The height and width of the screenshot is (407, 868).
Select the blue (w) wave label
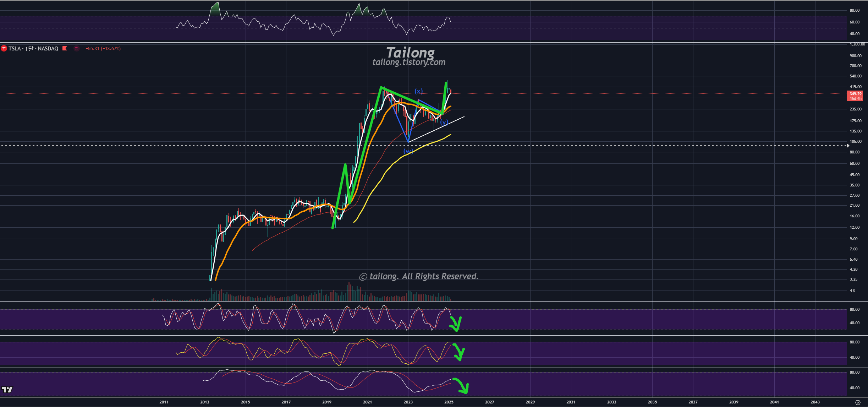408,151
